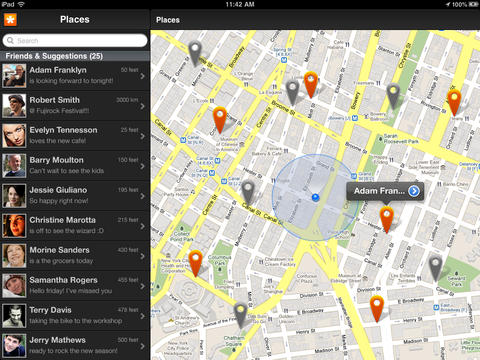Open Robert Smith details via chevron
Image resolution: width=480 pixels, height=360 pixels.
pyautogui.click(x=143, y=106)
